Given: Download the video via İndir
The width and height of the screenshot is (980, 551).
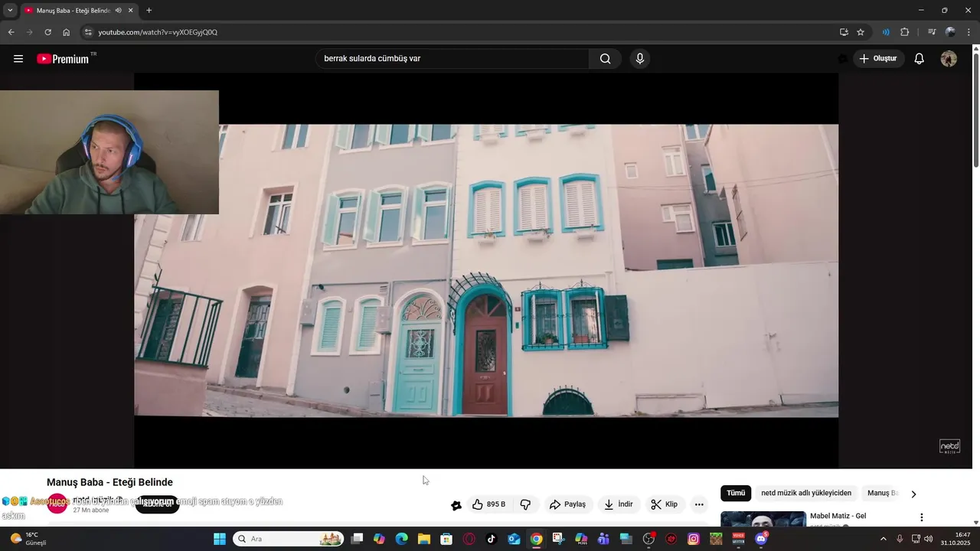Looking at the screenshot, I should [619, 504].
